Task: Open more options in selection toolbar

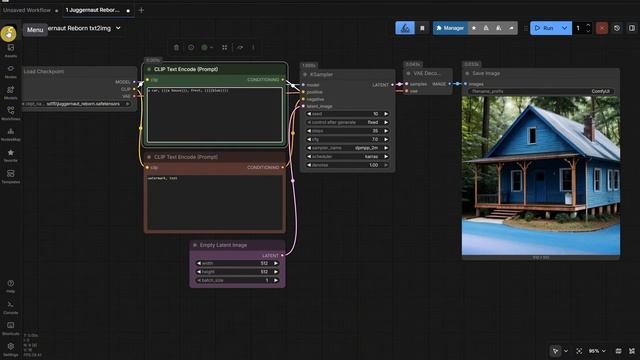Action: 253,47
